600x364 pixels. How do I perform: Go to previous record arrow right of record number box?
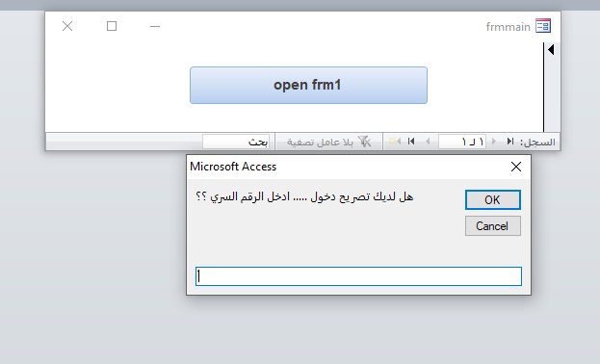tap(494, 142)
